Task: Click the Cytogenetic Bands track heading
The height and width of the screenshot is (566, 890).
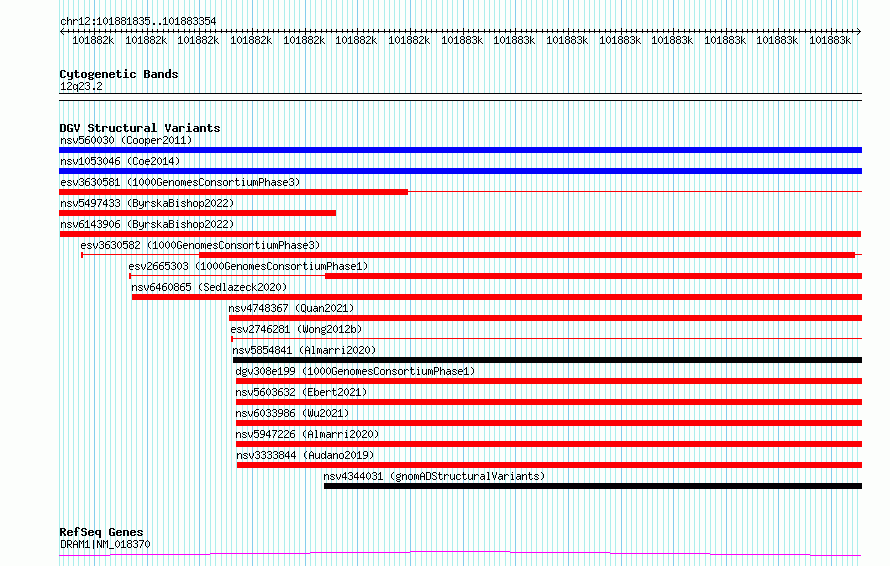Action: click(x=119, y=74)
